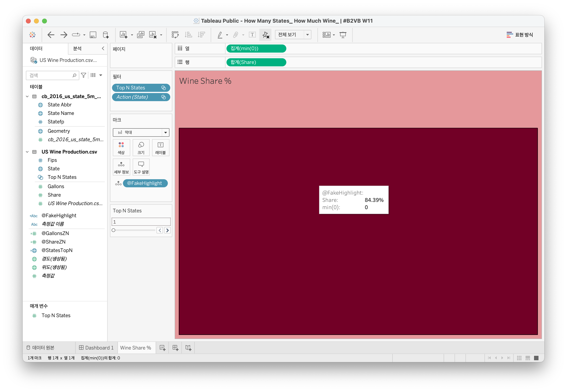This screenshot has height=392, width=567.
Task: Click the Top N States value field
Action: click(141, 222)
